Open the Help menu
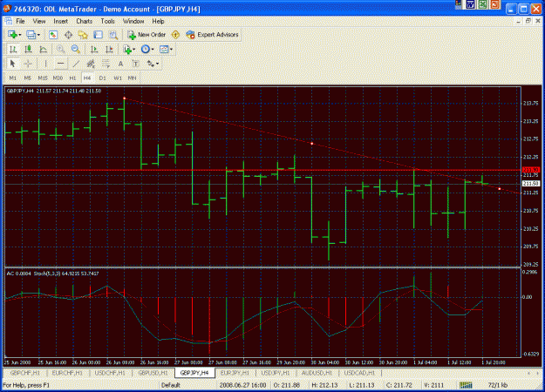 coord(158,21)
